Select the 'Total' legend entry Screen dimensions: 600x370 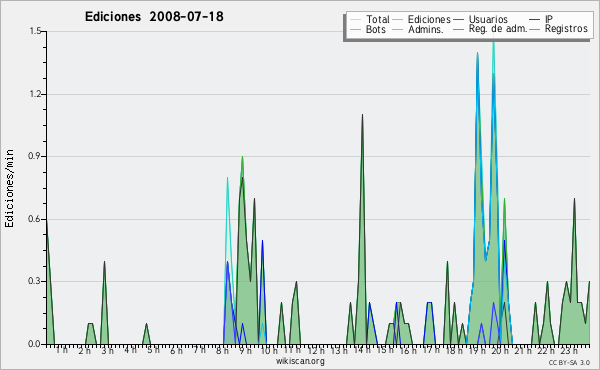pyautogui.click(x=377, y=19)
